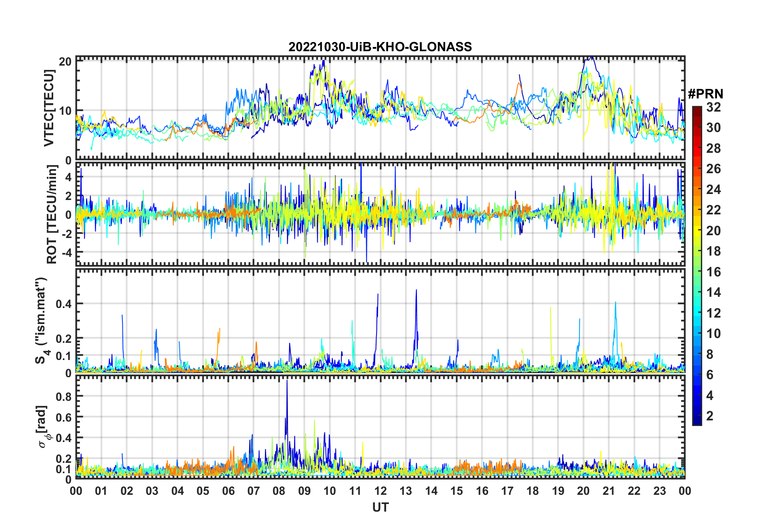Click x-axis hour label 15
The height and width of the screenshot is (532, 761).
[x=457, y=491]
